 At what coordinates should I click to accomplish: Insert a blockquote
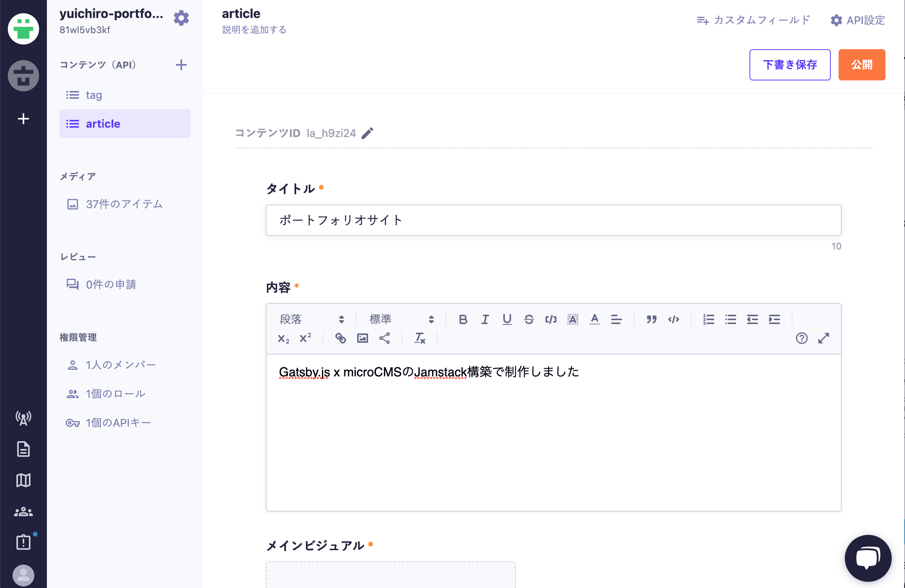coord(651,319)
